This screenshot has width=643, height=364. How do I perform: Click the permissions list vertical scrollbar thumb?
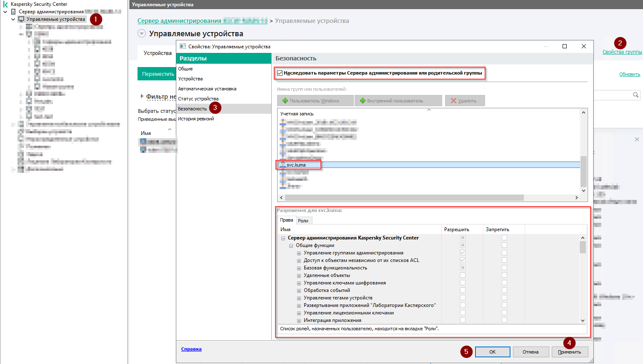point(583,247)
